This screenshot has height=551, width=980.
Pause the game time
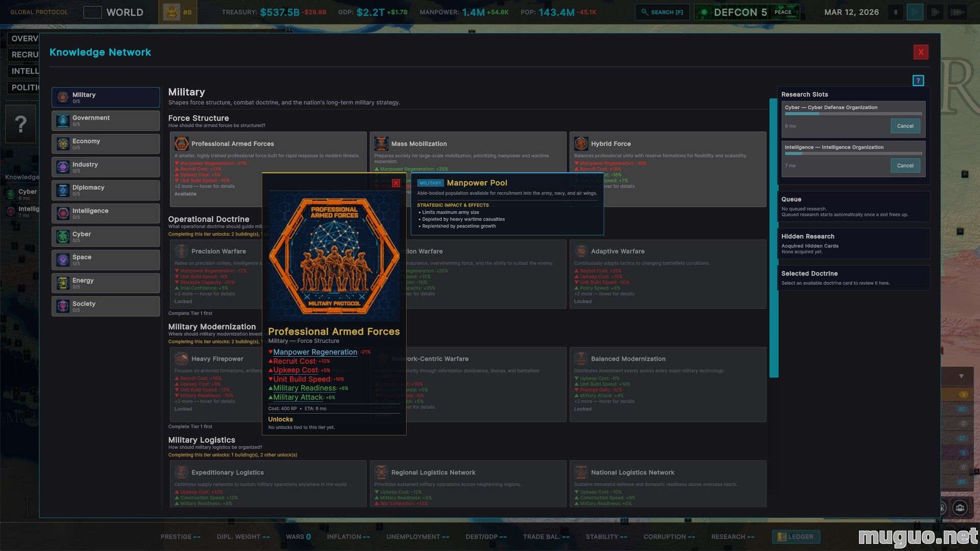895,12
